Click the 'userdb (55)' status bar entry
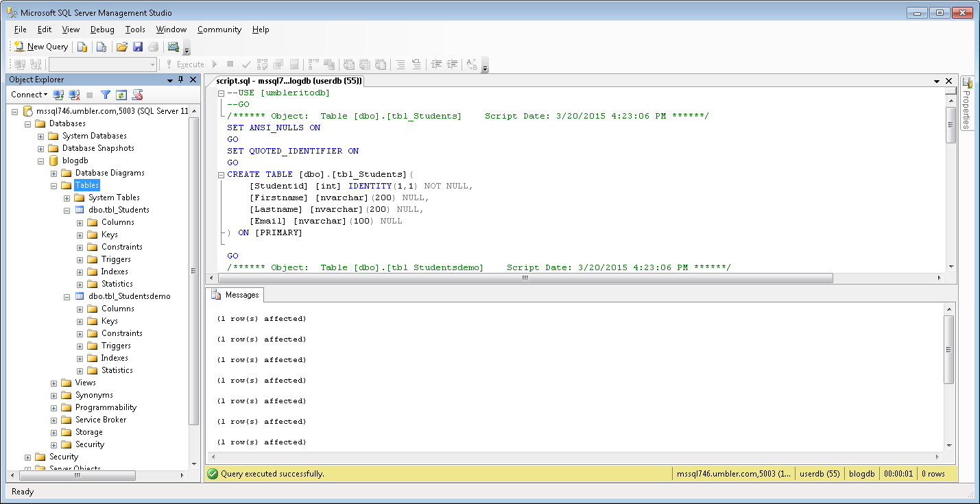The image size is (980, 504). pyautogui.click(x=820, y=474)
